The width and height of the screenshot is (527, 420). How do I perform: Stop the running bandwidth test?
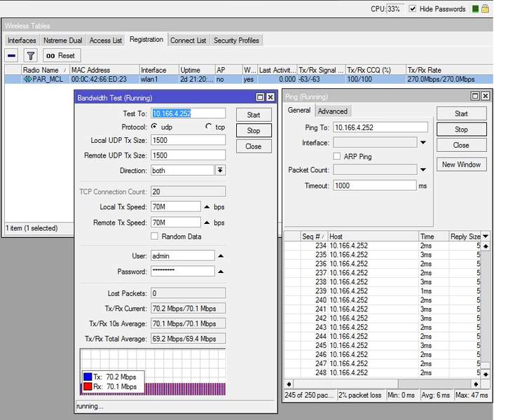(253, 131)
